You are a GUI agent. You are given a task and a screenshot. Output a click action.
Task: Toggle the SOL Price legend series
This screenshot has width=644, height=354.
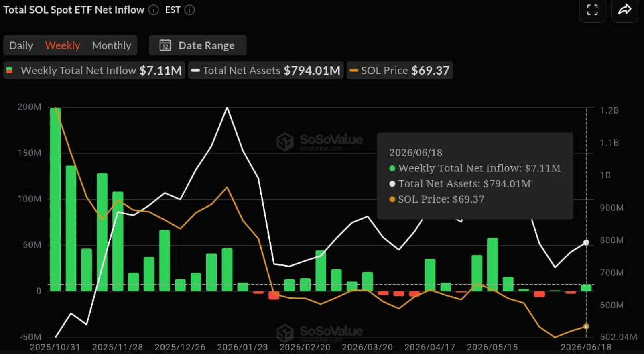(x=400, y=70)
